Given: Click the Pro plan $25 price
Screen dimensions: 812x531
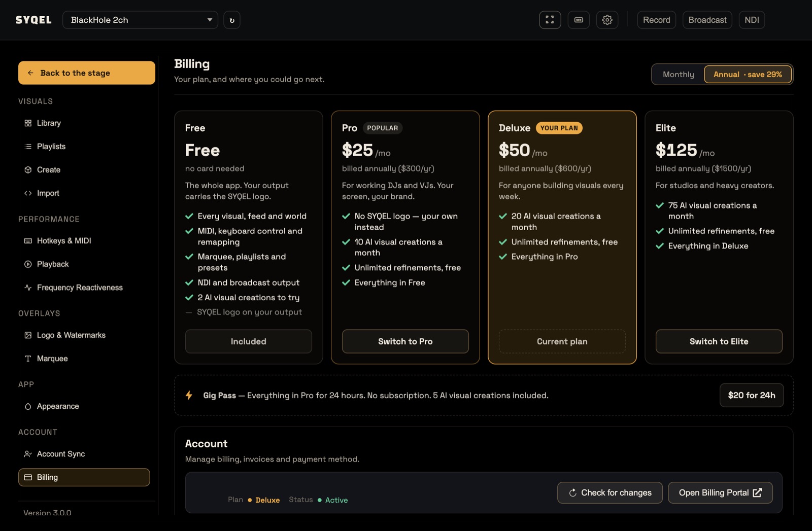Looking at the screenshot, I should point(357,150).
